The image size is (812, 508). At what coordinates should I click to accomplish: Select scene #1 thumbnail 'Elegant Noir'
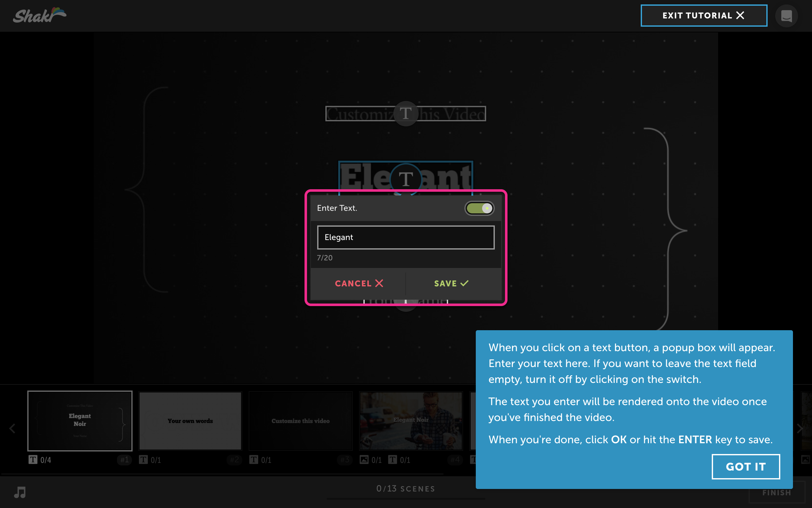80,421
